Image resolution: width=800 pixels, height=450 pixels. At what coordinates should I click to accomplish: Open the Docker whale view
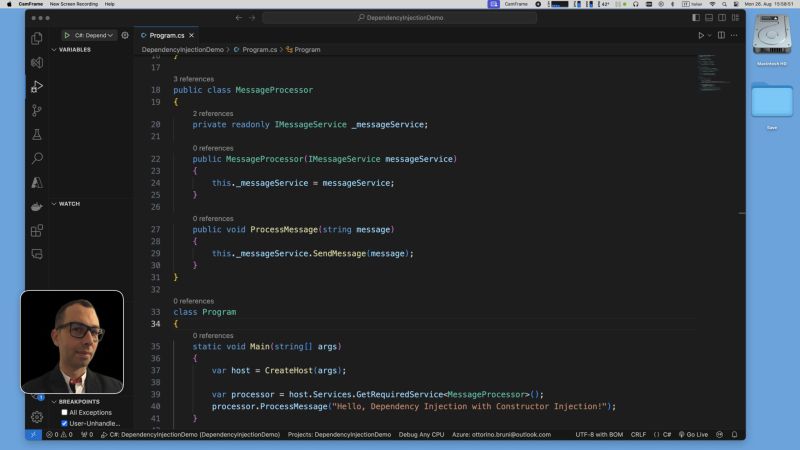click(37, 206)
